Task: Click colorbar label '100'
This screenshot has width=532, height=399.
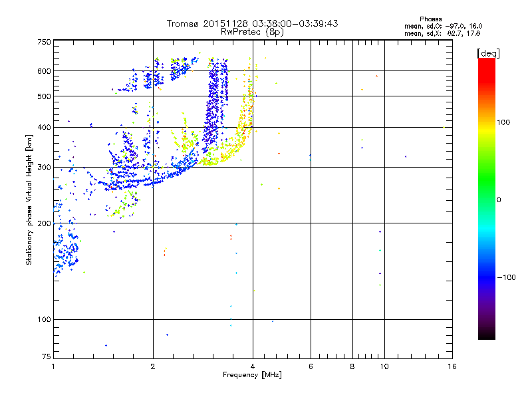Action: (503, 122)
